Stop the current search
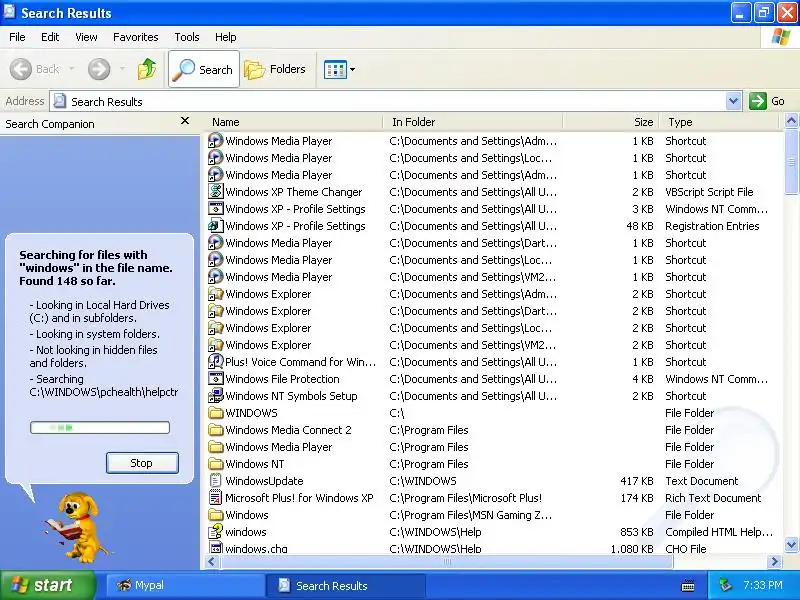Image resolution: width=800 pixels, height=600 pixels. pyautogui.click(x=142, y=463)
